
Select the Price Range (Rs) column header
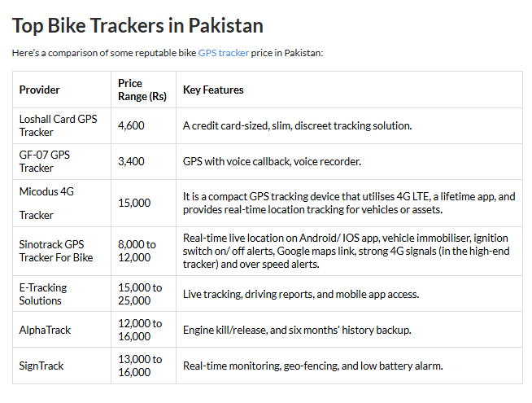[142, 90]
